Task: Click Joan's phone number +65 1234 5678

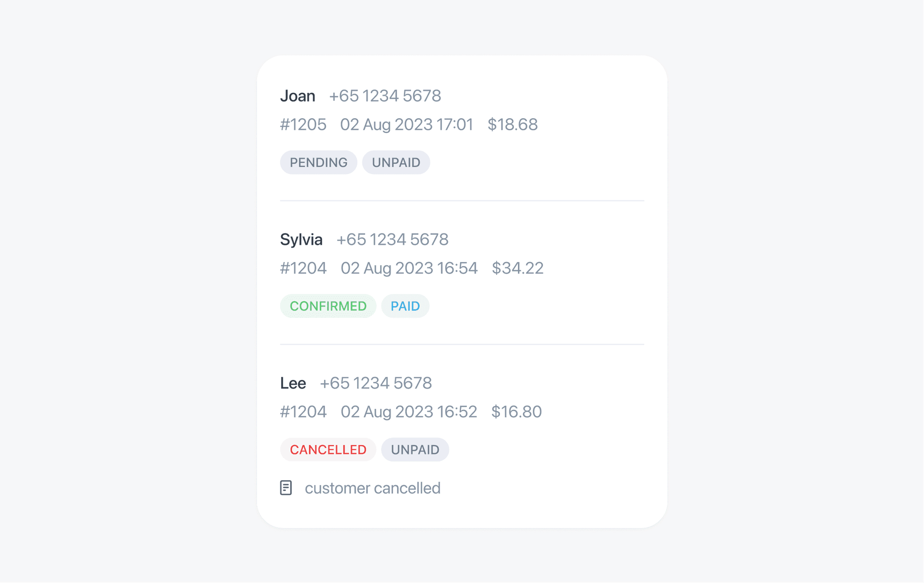Action: pyautogui.click(x=386, y=96)
